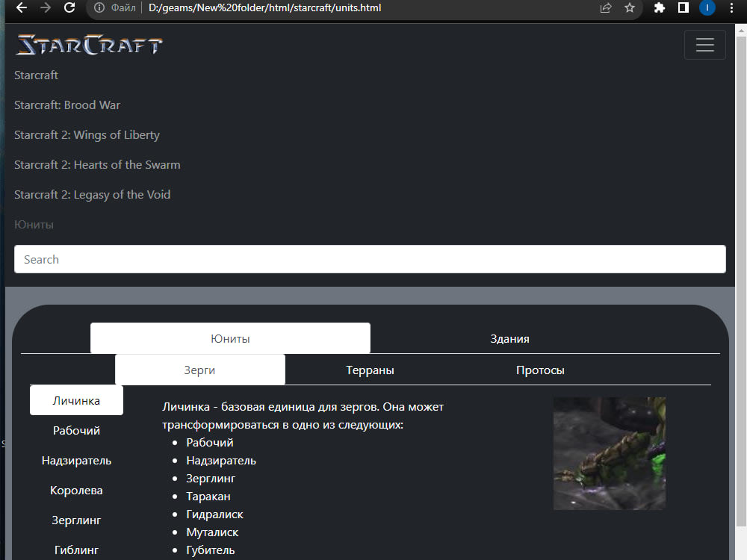Click Гидралиск in the bullet list

(x=214, y=514)
